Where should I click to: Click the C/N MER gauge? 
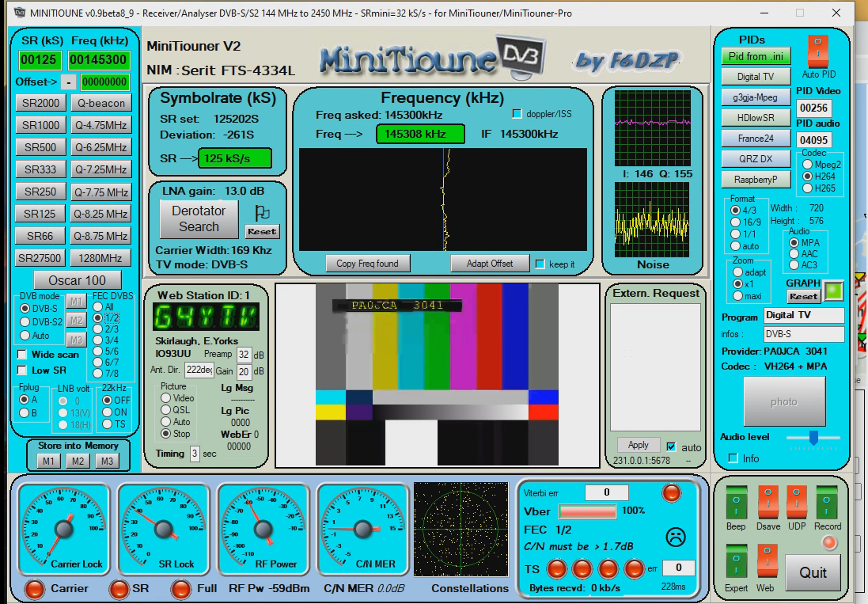coord(362,529)
